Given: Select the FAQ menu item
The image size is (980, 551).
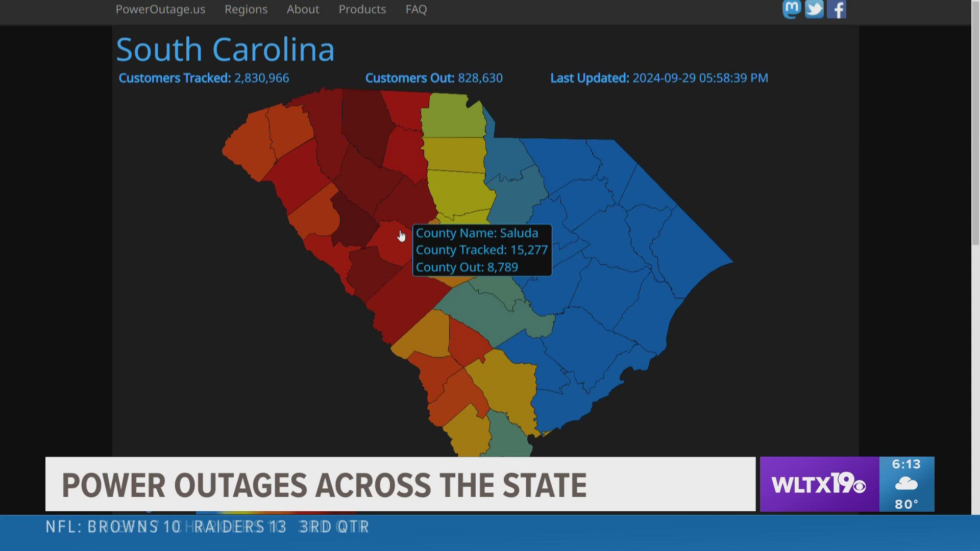Looking at the screenshot, I should coord(416,9).
